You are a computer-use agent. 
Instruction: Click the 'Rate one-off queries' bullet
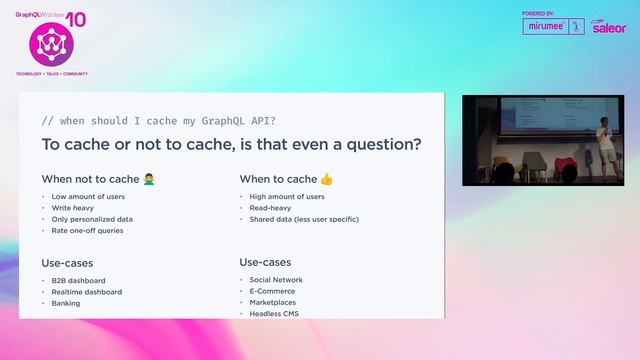tap(87, 231)
